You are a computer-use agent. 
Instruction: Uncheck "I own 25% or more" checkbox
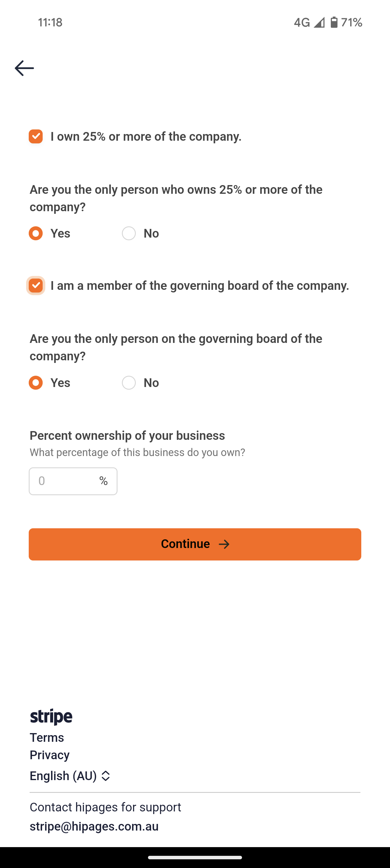click(x=36, y=136)
